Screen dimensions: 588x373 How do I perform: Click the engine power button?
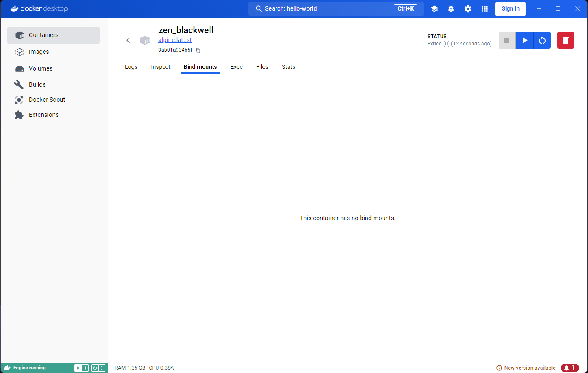point(95,368)
